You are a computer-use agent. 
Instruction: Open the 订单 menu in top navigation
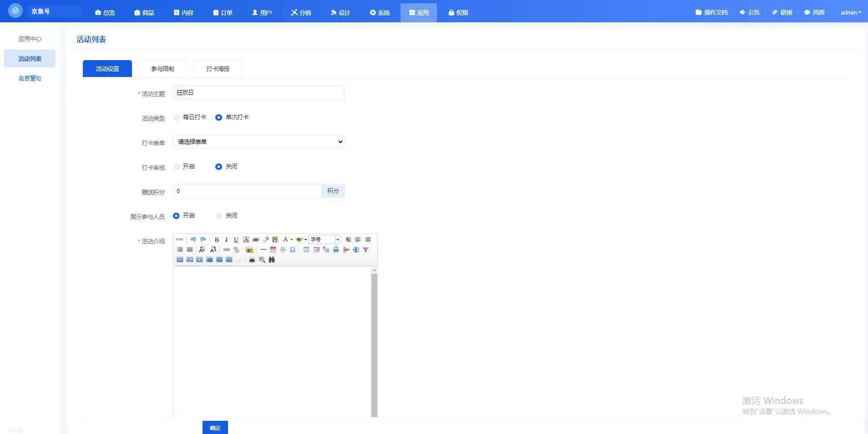[223, 12]
